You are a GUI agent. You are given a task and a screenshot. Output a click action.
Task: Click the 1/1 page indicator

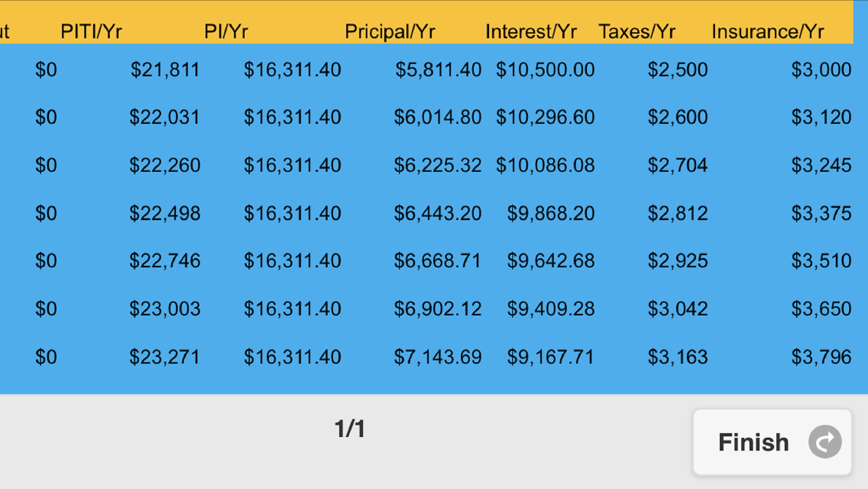pos(350,429)
